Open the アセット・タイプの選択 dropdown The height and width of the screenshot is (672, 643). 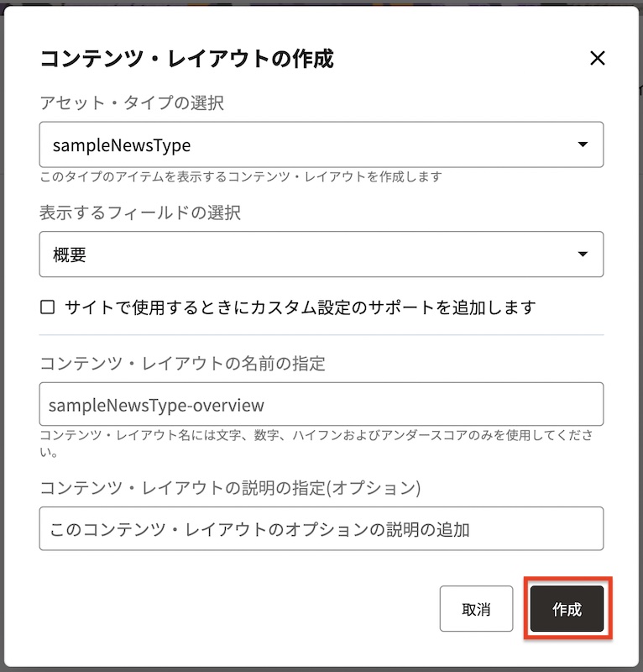[321, 144]
